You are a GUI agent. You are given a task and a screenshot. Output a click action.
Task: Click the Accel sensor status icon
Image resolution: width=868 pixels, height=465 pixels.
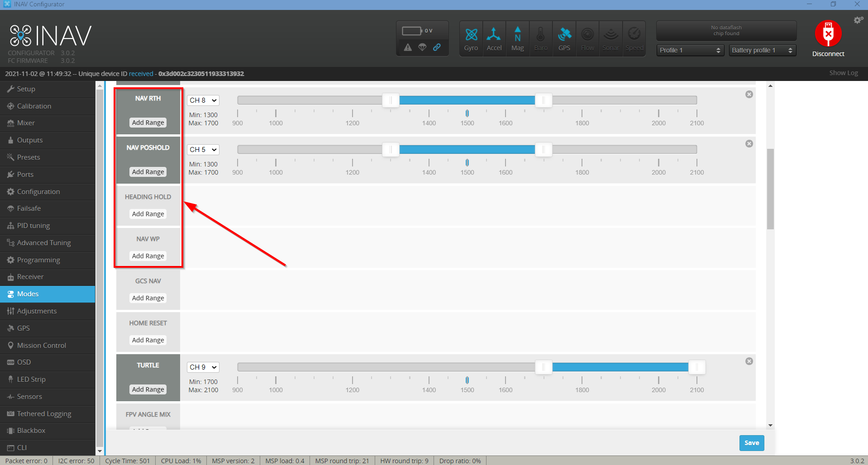click(x=494, y=38)
